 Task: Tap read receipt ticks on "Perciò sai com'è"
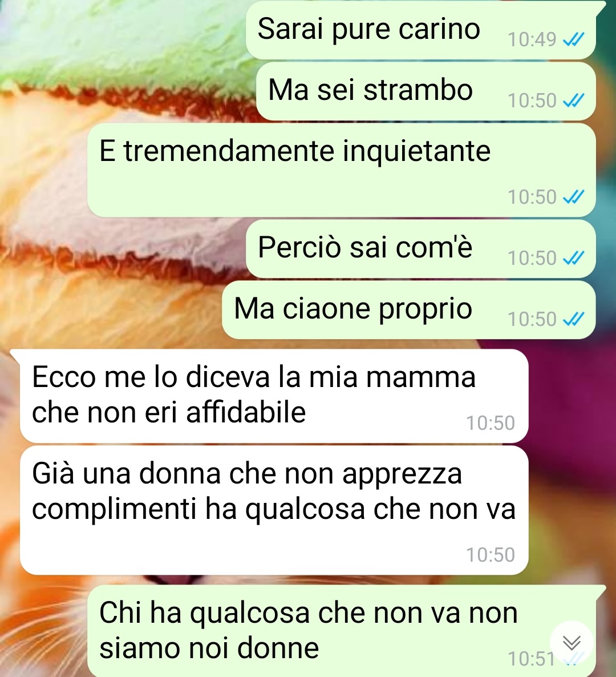point(574,258)
